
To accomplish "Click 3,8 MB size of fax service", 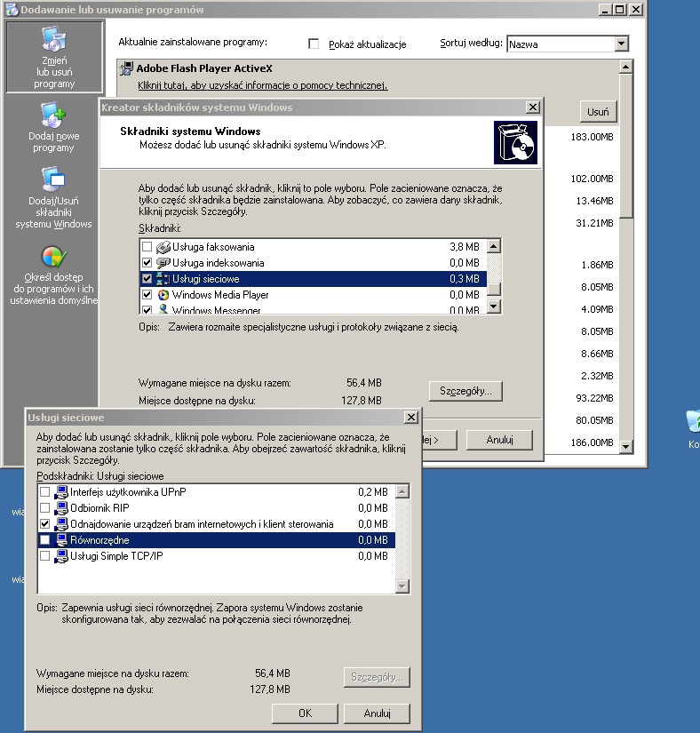I will click(465, 247).
